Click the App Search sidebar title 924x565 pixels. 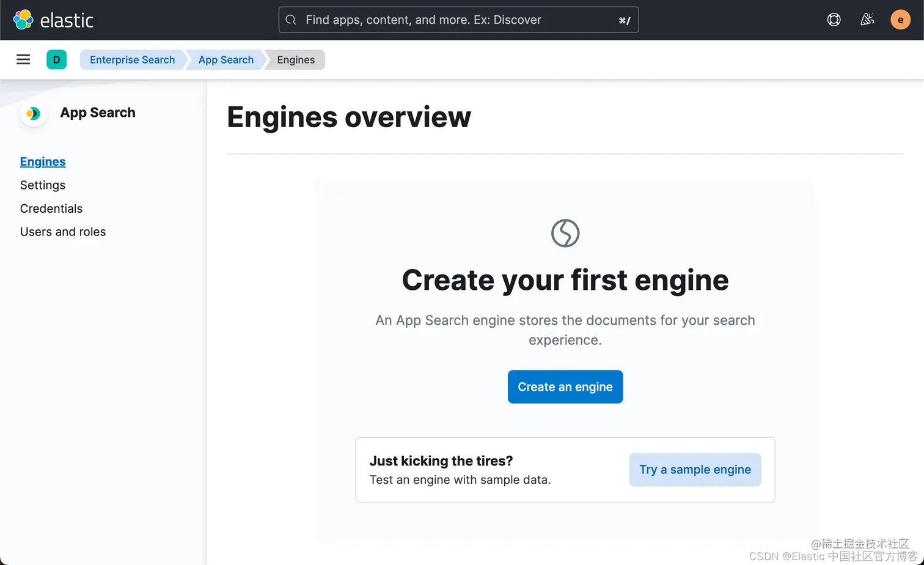click(x=98, y=113)
